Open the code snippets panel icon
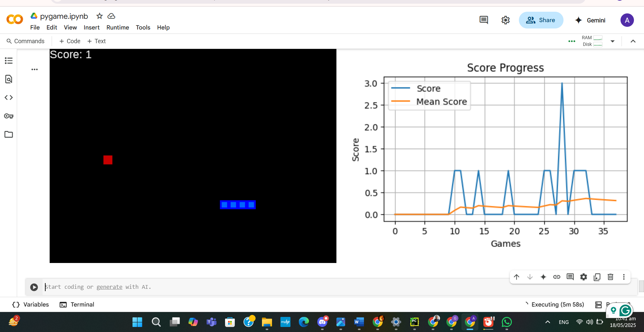Screen dimensions: 644x332 [x=9, y=97]
